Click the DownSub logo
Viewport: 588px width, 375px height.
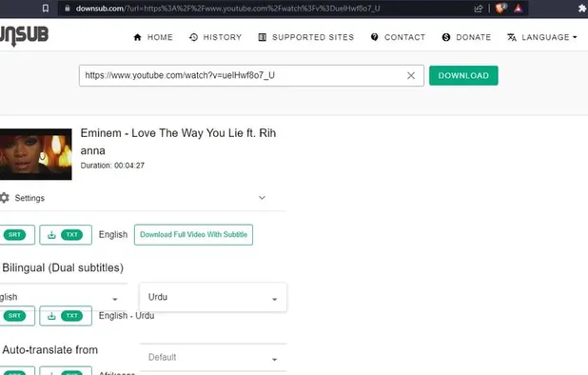pos(24,35)
